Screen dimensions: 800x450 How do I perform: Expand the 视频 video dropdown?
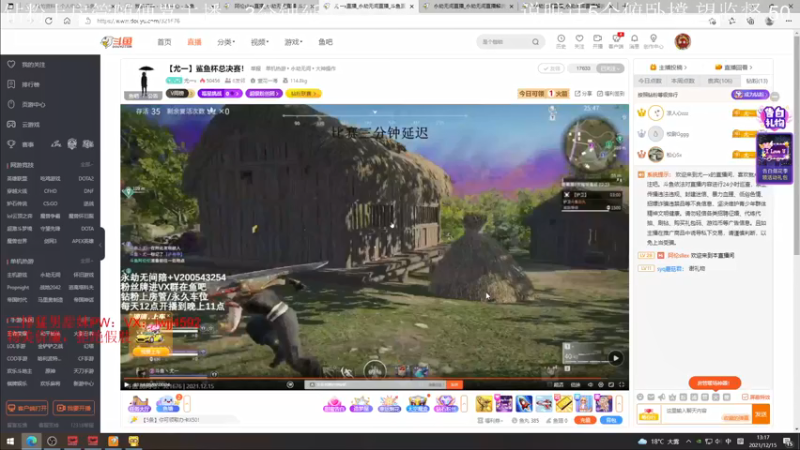pos(259,42)
